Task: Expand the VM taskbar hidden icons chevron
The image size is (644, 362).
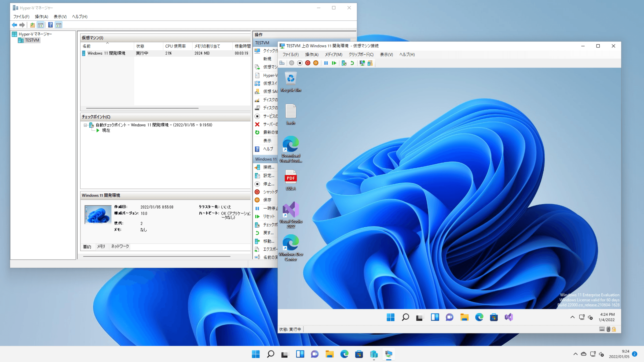Action: pyautogui.click(x=572, y=317)
